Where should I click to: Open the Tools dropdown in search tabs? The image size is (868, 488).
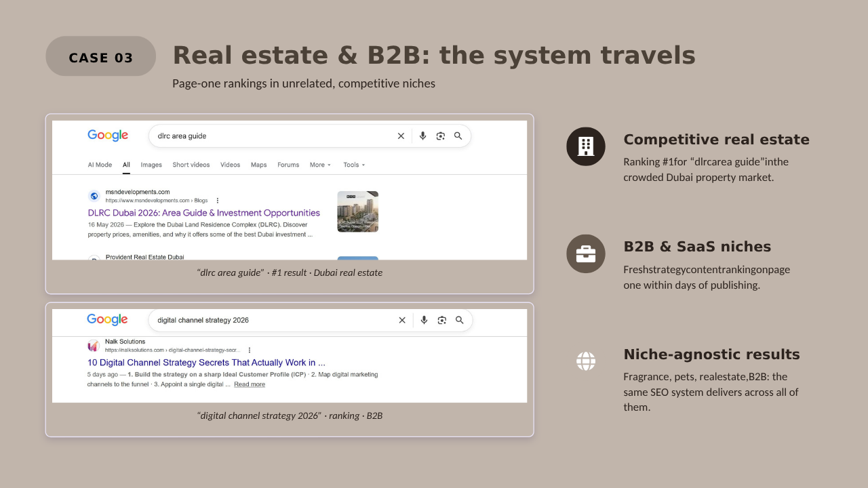pos(354,165)
